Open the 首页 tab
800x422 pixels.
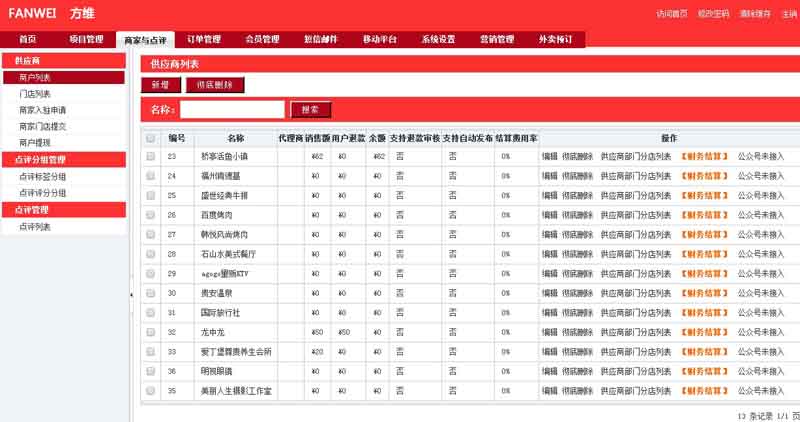click(28, 39)
